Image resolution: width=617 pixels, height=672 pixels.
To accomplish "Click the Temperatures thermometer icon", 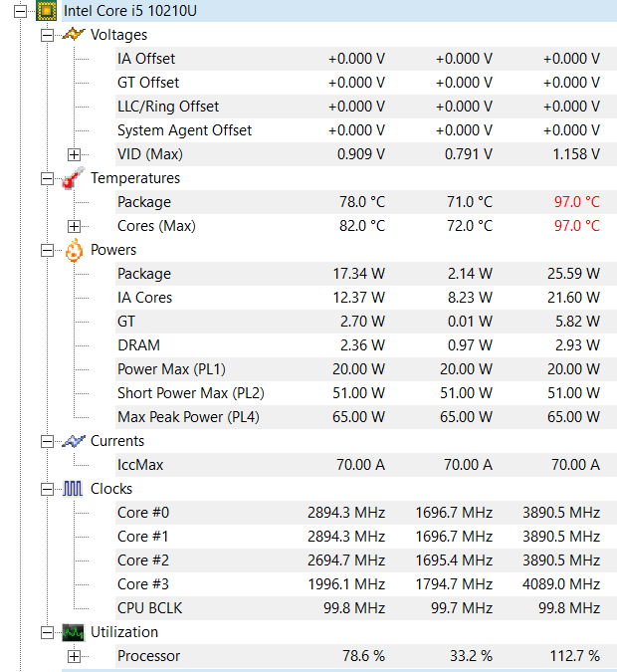I will click(73, 179).
